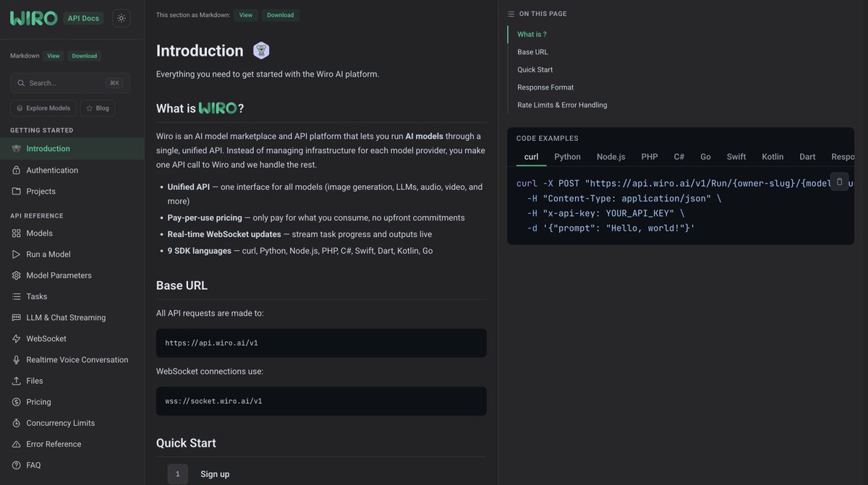The width and height of the screenshot is (868, 485).
Task: Click the Error Reference warning icon
Action: (x=17, y=444)
